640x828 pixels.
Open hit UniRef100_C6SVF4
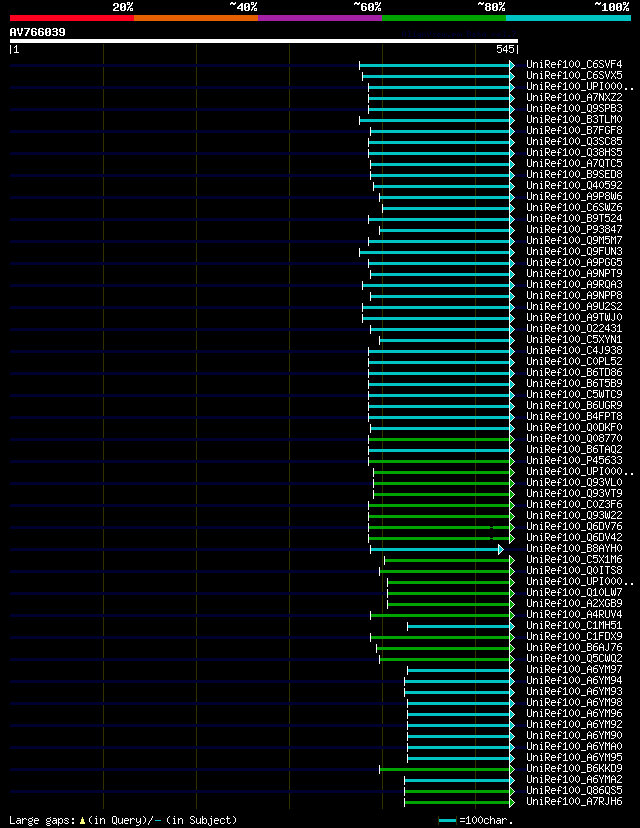point(574,64)
